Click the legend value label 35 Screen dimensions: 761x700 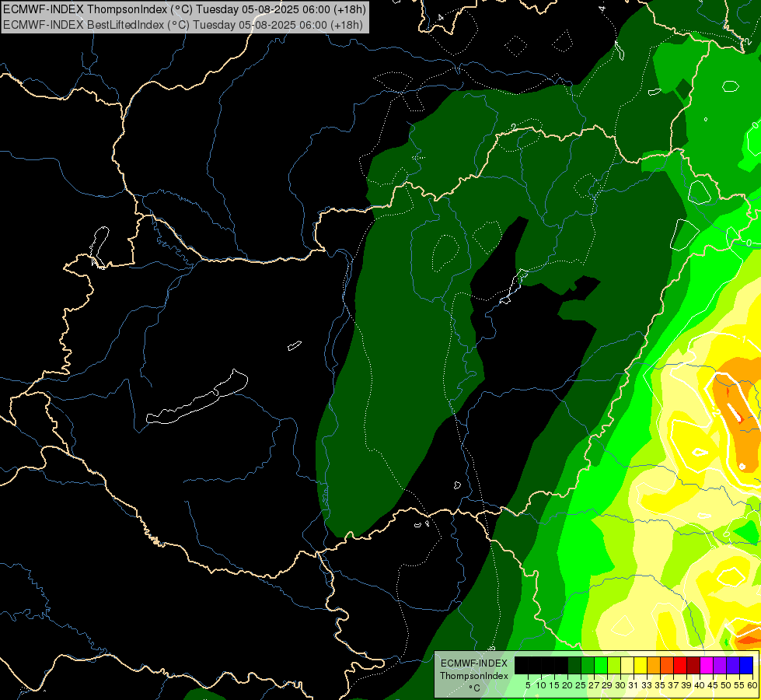[660, 685]
